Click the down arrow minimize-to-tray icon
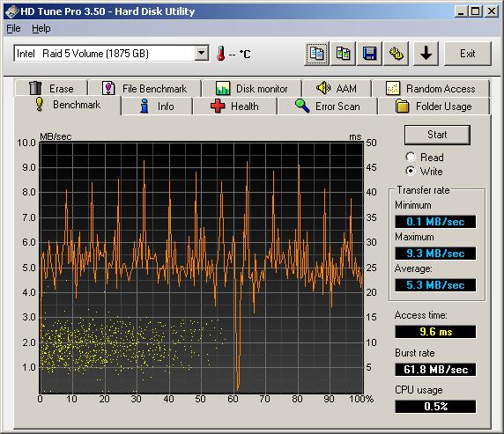Viewport: 504px width, 434px height. [x=426, y=54]
